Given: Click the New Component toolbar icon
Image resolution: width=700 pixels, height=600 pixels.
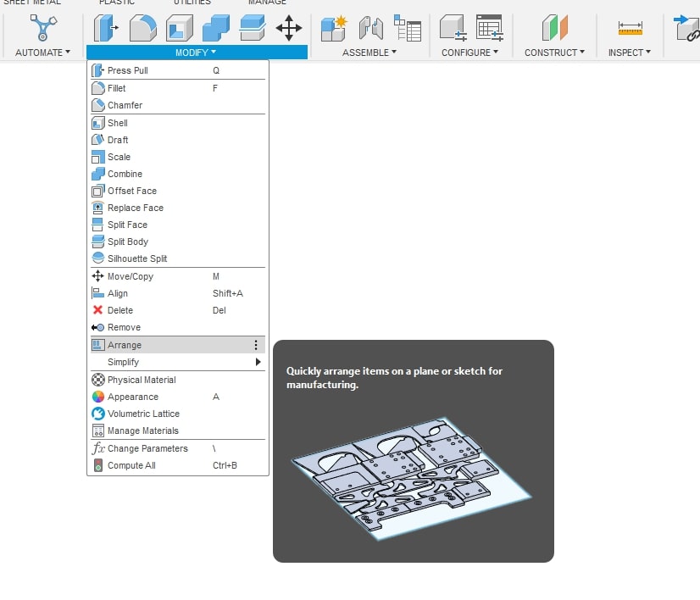Looking at the screenshot, I should coord(334,28).
